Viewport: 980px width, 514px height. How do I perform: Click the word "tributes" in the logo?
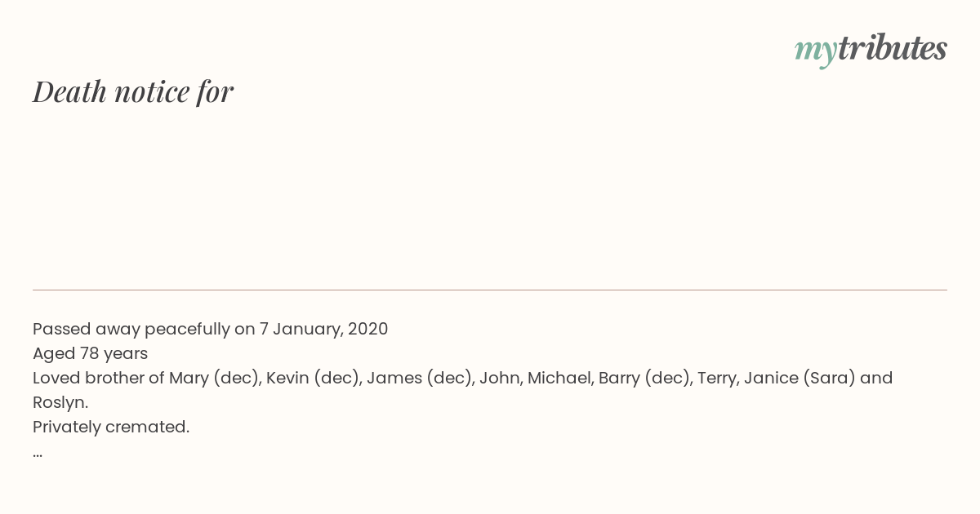(x=893, y=48)
